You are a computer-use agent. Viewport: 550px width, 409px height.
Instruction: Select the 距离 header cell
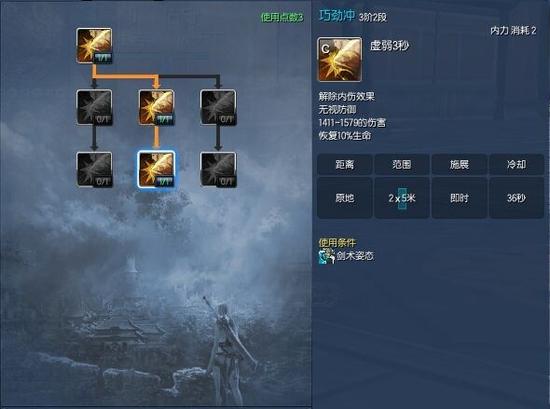[x=344, y=164]
